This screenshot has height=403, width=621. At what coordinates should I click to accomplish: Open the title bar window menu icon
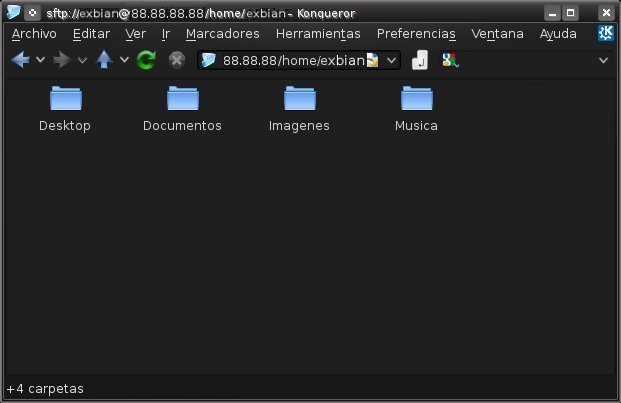pos(13,12)
